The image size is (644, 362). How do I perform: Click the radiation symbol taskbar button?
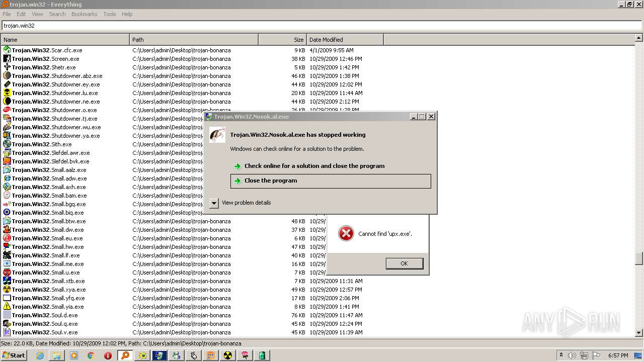[x=228, y=355]
